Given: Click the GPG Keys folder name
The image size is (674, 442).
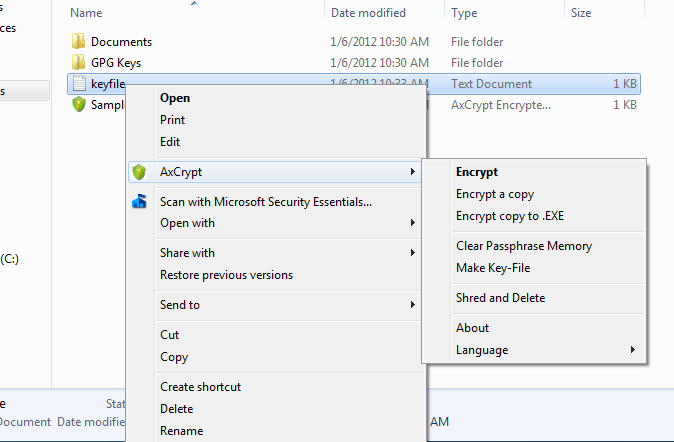Looking at the screenshot, I should [116, 63].
